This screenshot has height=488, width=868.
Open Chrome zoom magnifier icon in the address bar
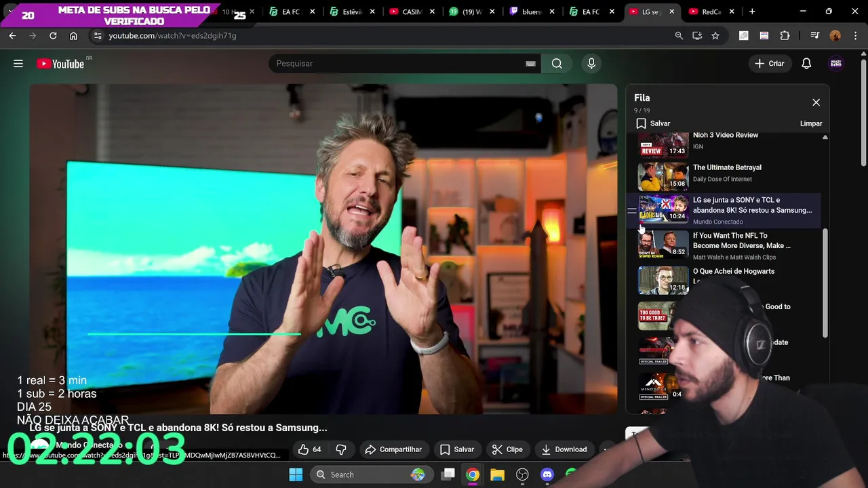[679, 36]
